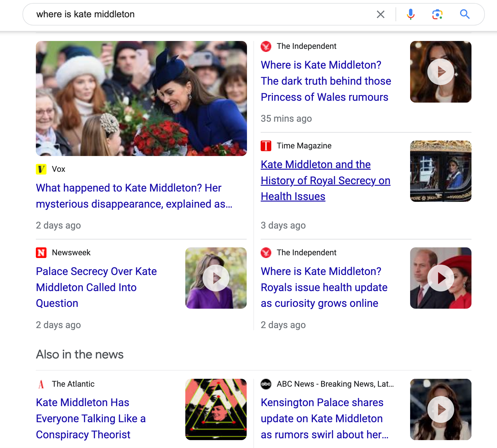Click the ABC News round logo
This screenshot has width=497, height=448.
(x=266, y=384)
